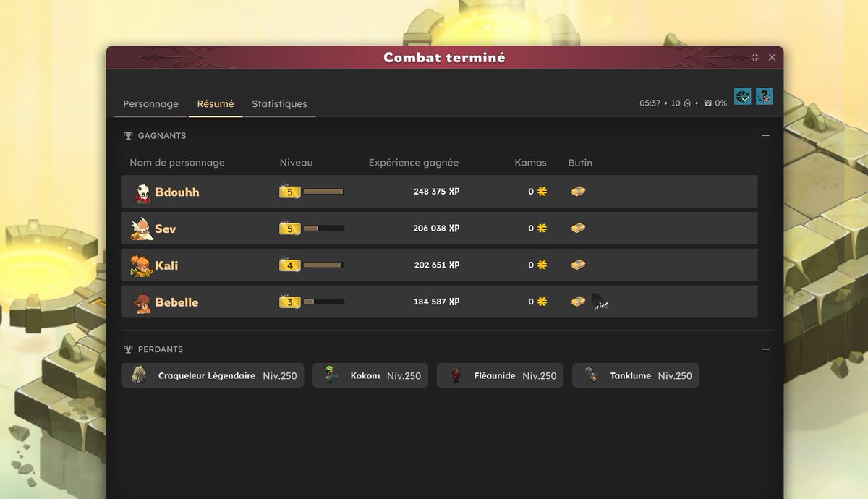Click the 05:37 fight duration
Screen dimensions: 868x499
tap(650, 103)
